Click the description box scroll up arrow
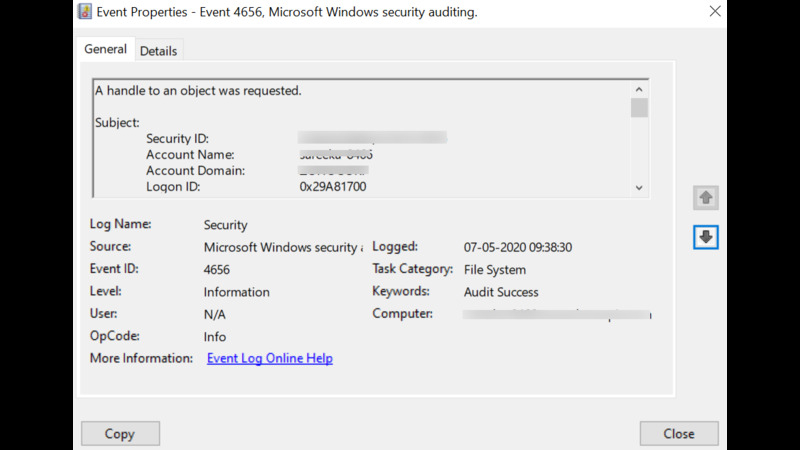Image resolution: width=800 pixels, height=450 pixels. tap(639, 89)
